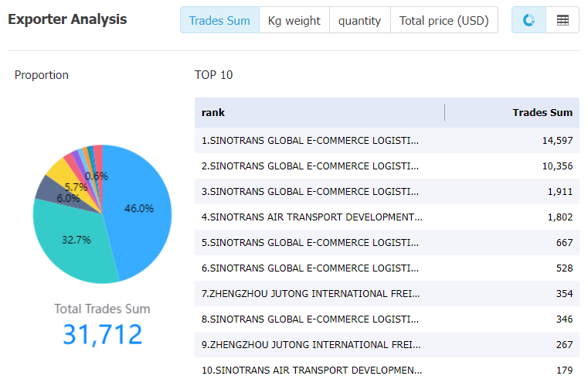
Task: Click the 179 trades value
Action: pyautogui.click(x=564, y=371)
